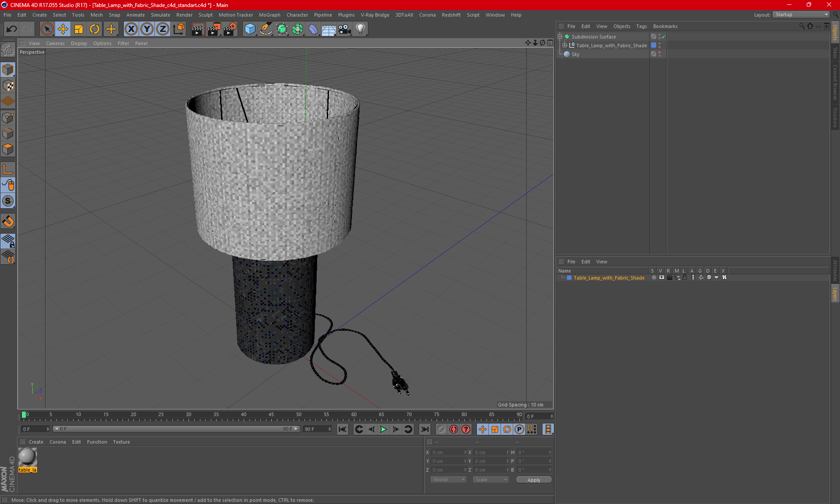Open the Array modeling objects icon

click(297, 29)
